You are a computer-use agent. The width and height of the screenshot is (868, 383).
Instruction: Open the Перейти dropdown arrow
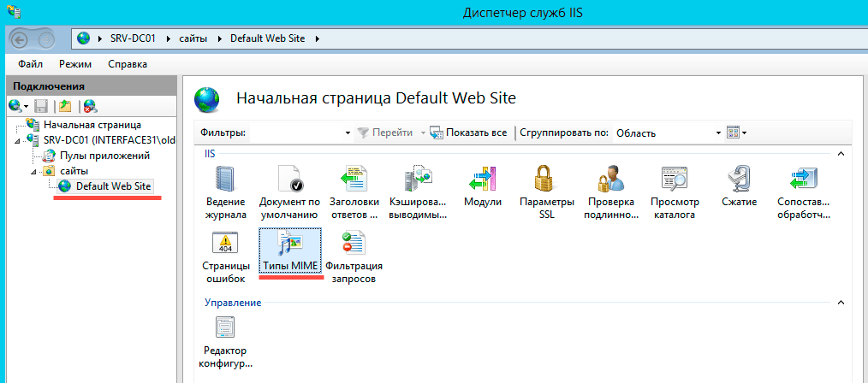422,133
